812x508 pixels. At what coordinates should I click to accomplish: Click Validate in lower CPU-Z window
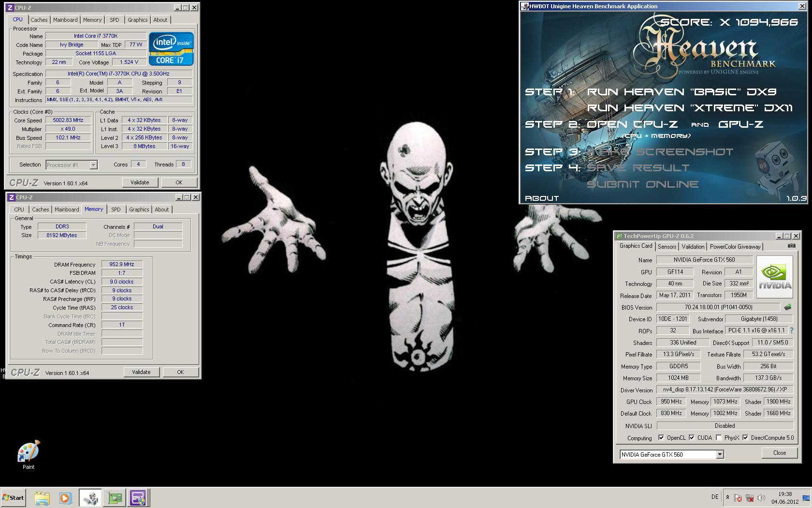(141, 372)
